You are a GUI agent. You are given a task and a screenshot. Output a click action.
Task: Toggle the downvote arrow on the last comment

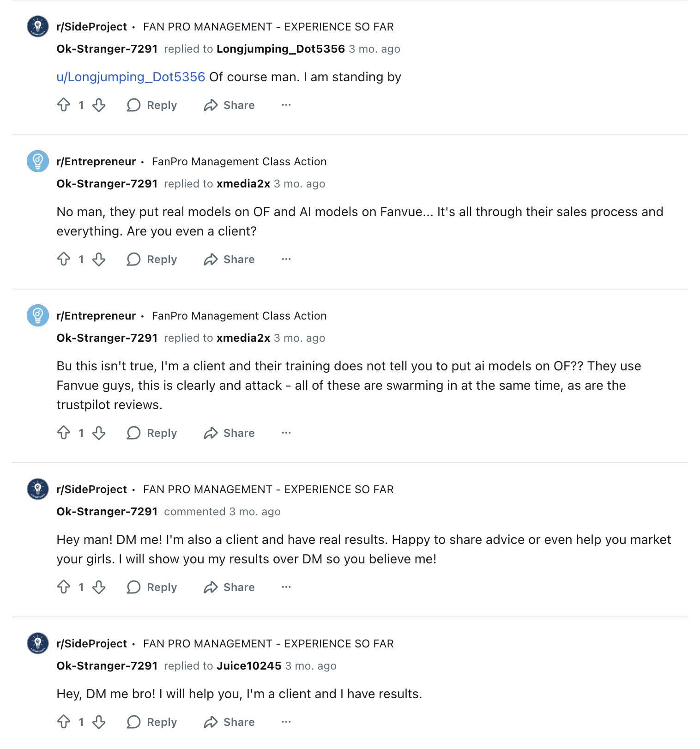point(99,722)
